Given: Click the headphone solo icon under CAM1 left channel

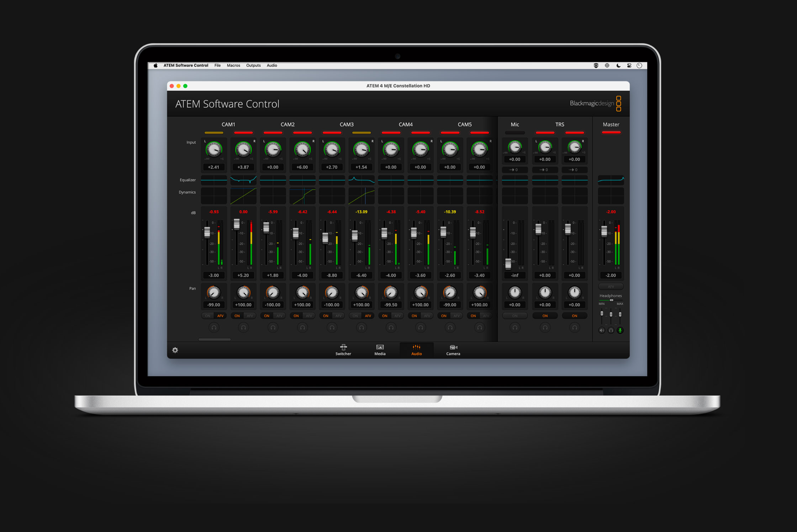Looking at the screenshot, I should point(214,328).
